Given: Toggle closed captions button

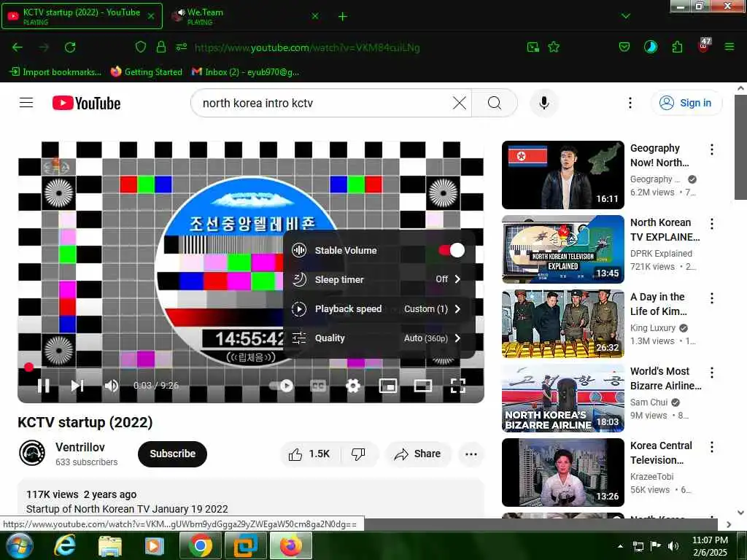Looking at the screenshot, I should point(318,386).
